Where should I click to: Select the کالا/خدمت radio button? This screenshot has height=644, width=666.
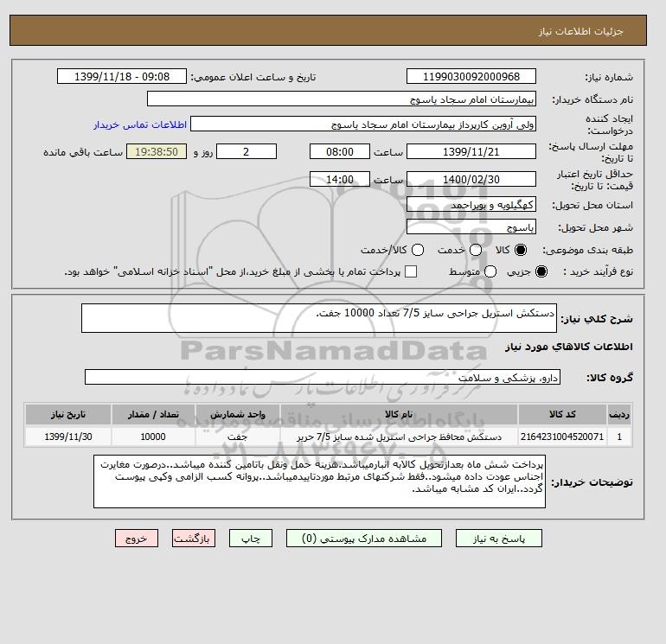click(x=418, y=250)
